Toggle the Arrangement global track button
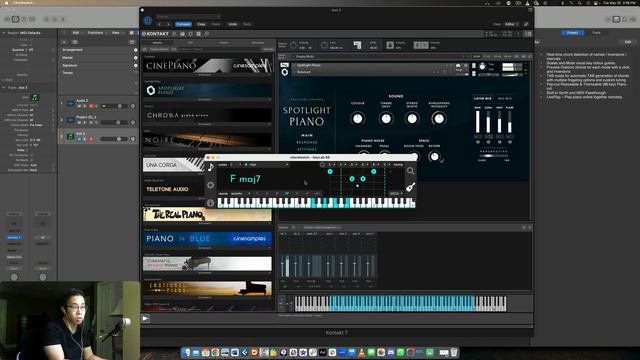 (136, 50)
